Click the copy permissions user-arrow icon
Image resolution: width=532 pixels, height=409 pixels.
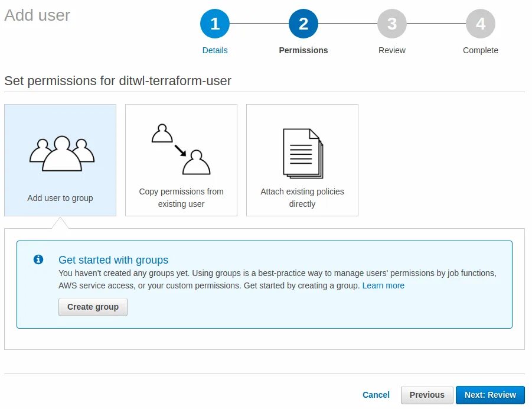181,149
